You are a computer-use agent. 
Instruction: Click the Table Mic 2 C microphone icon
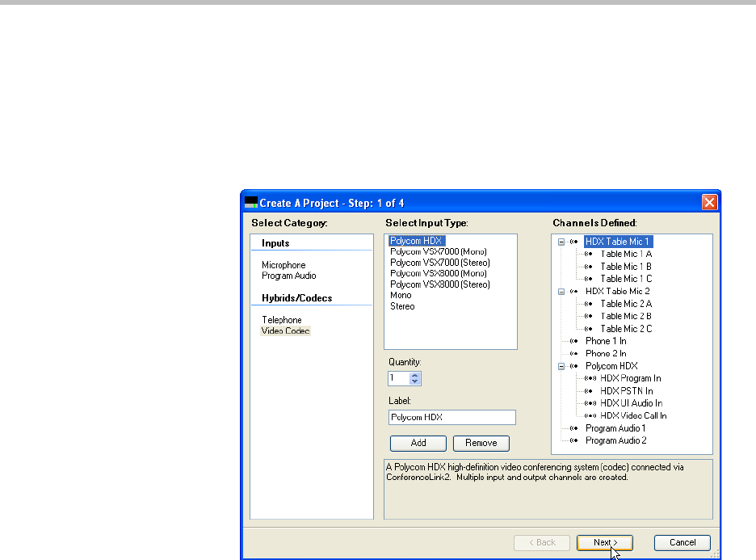[590, 329]
